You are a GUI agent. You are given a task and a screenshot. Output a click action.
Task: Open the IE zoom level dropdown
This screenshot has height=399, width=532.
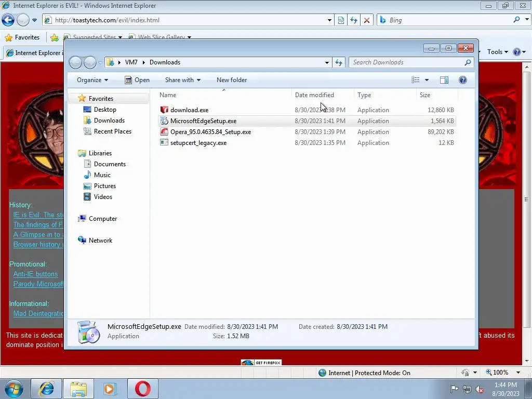coord(518,373)
